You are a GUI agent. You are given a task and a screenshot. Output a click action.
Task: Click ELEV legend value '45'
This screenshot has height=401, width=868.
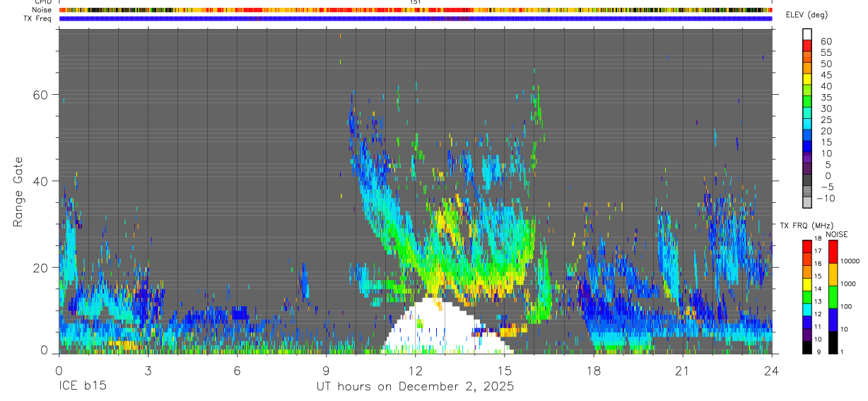[x=826, y=75]
